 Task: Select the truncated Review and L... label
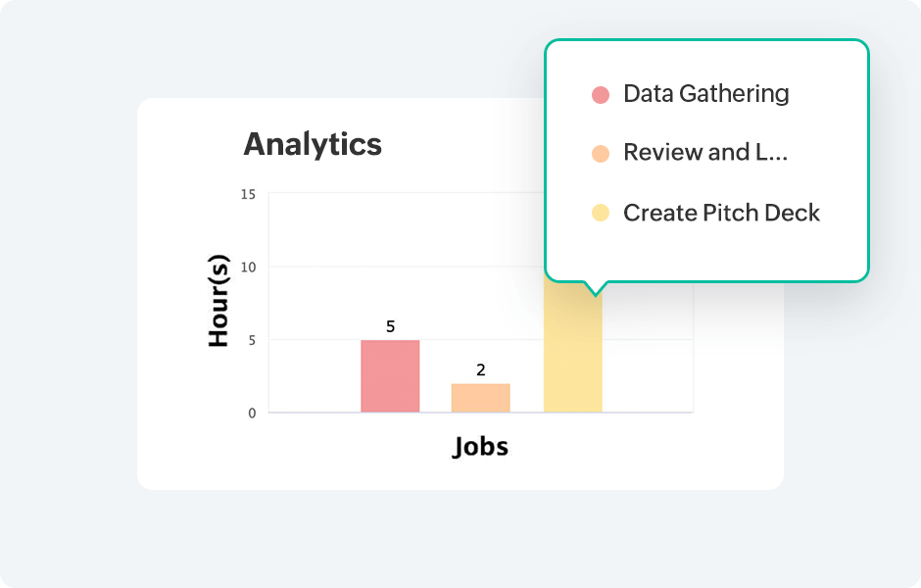(x=705, y=153)
